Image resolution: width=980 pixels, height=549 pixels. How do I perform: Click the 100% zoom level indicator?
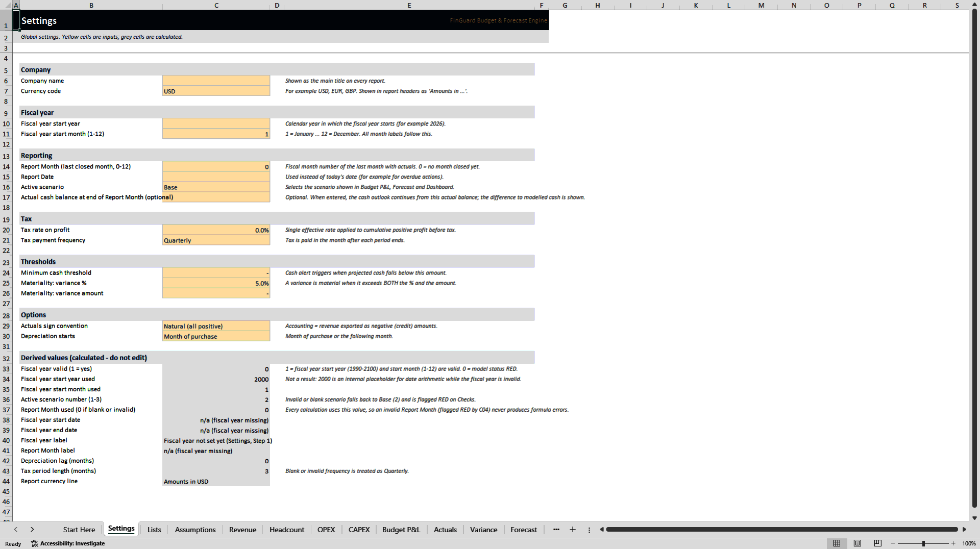(969, 543)
